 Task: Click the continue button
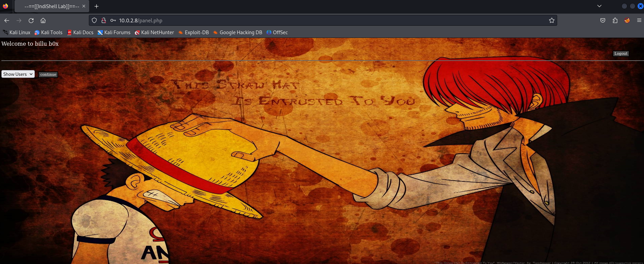click(48, 74)
